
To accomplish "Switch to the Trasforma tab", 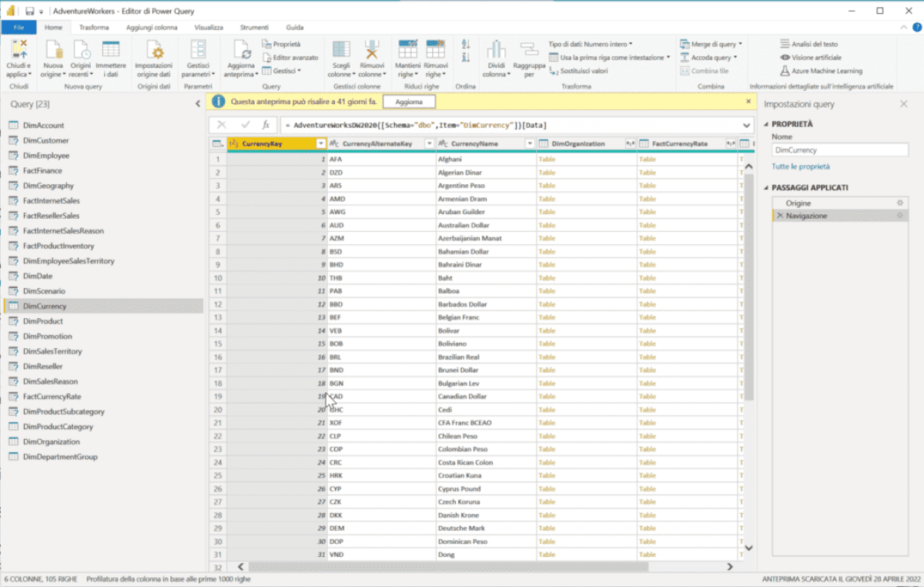I will pyautogui.click(x=94, y=28).
